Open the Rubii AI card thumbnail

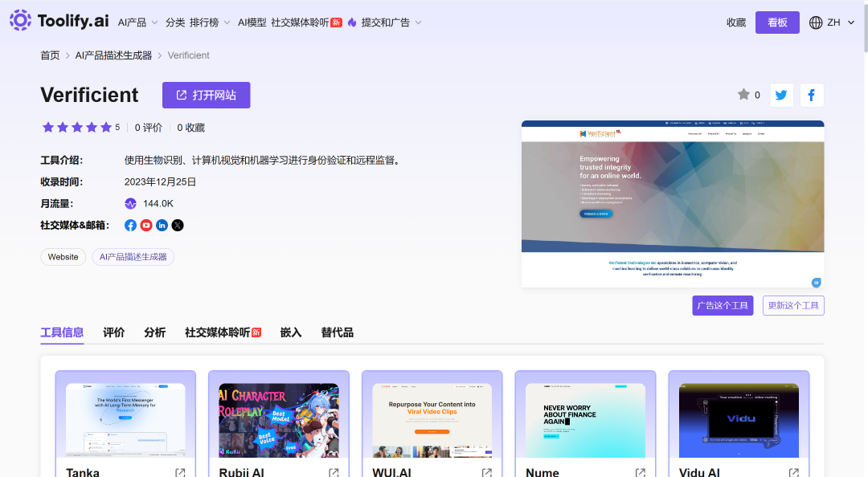point(279,421)
